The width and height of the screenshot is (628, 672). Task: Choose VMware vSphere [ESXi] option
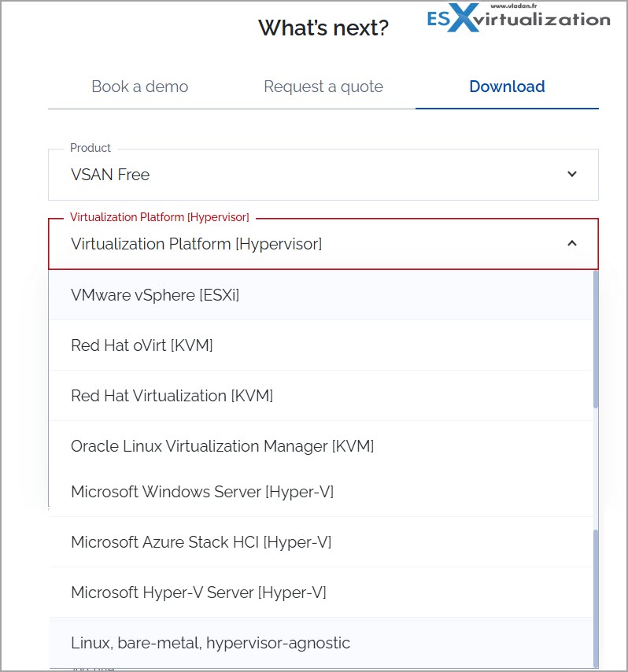pyautogui.click(x=320, y=295)
